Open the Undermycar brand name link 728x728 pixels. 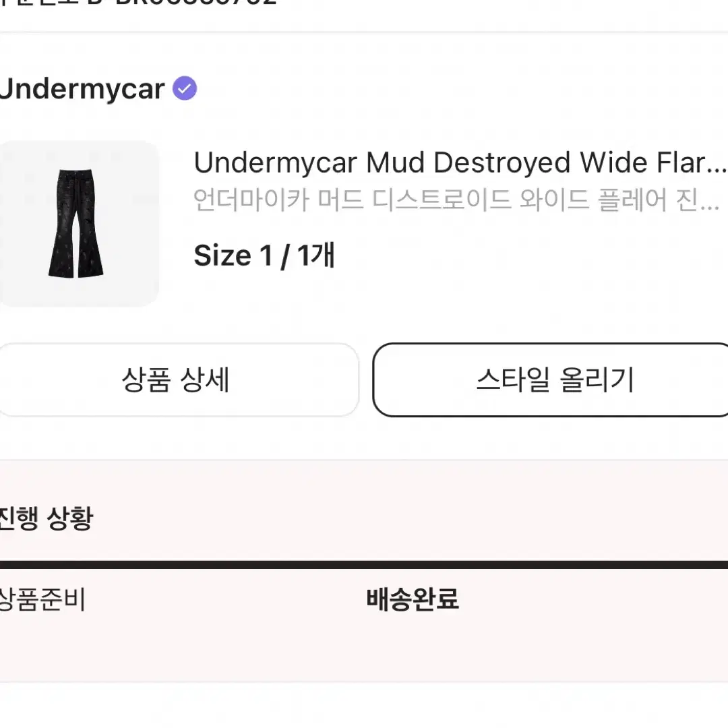tap(82, 89)
